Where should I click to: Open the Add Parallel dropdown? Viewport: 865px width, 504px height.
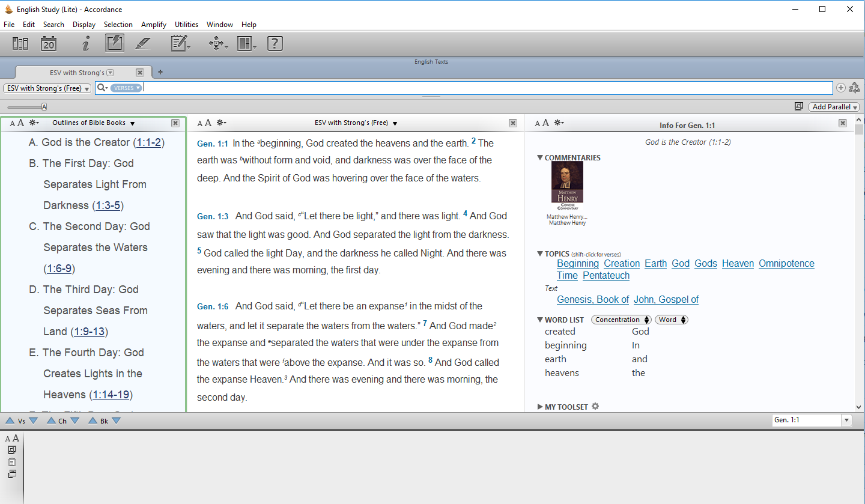tap(834, 106)
